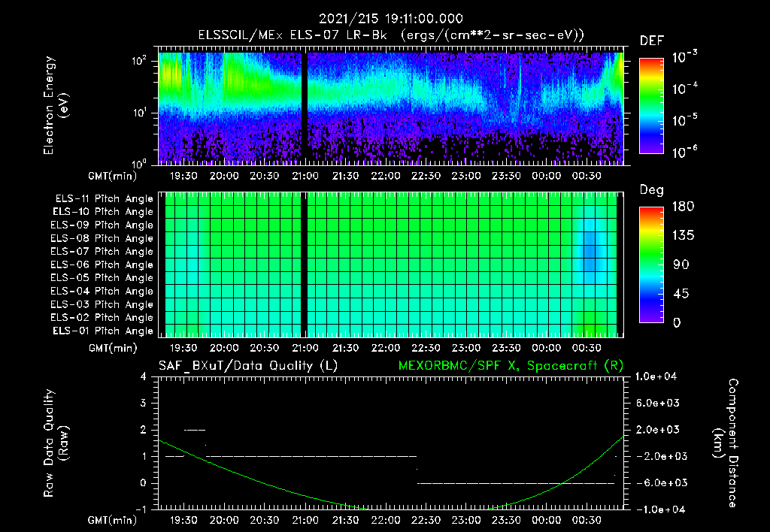
Task: Click the 180 degree scale value
Action: pos(683,207)
